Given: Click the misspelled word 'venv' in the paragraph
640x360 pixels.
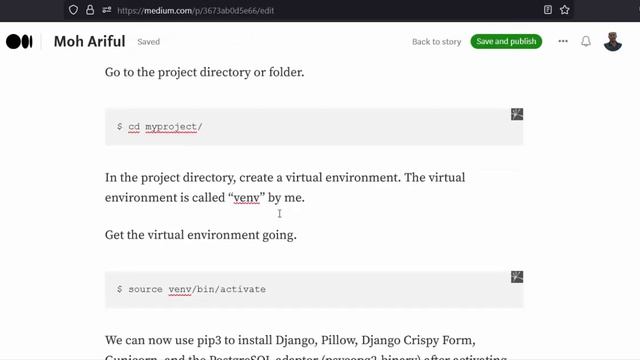Looking at the screenshot, I should 247,198.
